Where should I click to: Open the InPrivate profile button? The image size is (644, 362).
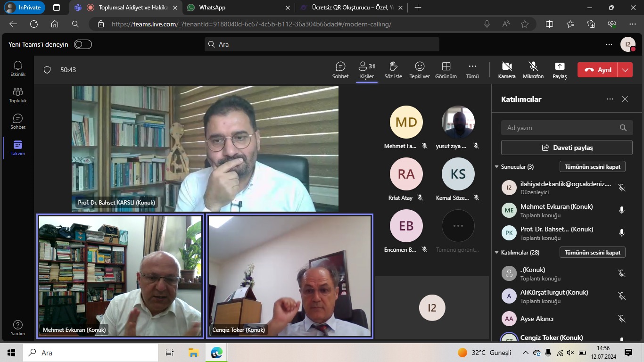tap(24, 8)
